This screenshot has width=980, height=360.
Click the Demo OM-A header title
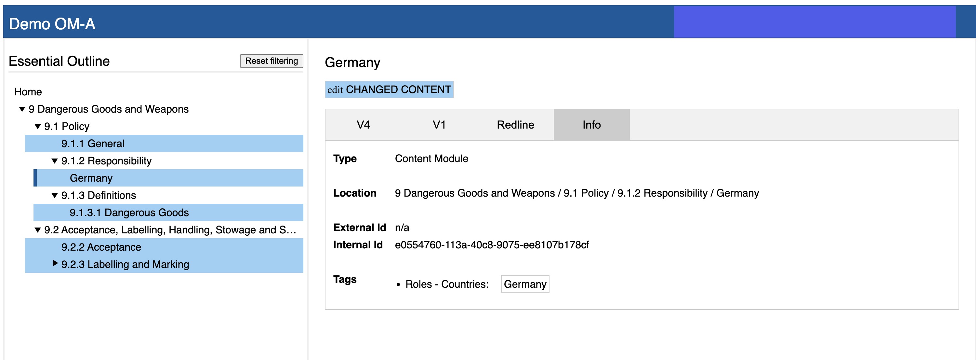coord(52,24)
